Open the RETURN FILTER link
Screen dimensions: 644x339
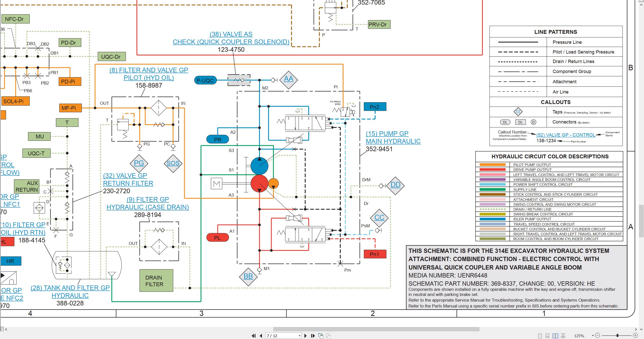128,183
